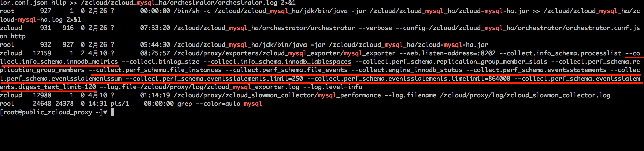Click the --collect.binlog_size flag
Screen dimensions: 644x151
(161, 62)
